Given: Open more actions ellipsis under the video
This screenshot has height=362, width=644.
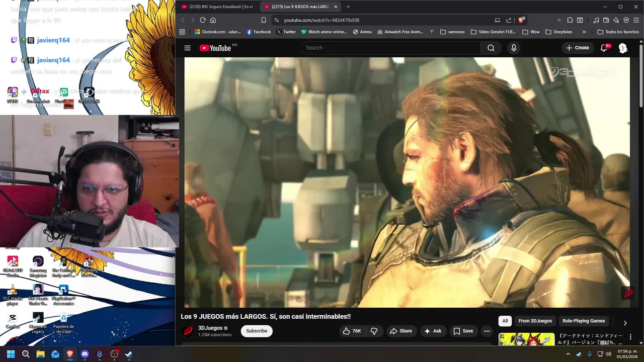Looking at the screenshot, I should (x=487, y=331).
